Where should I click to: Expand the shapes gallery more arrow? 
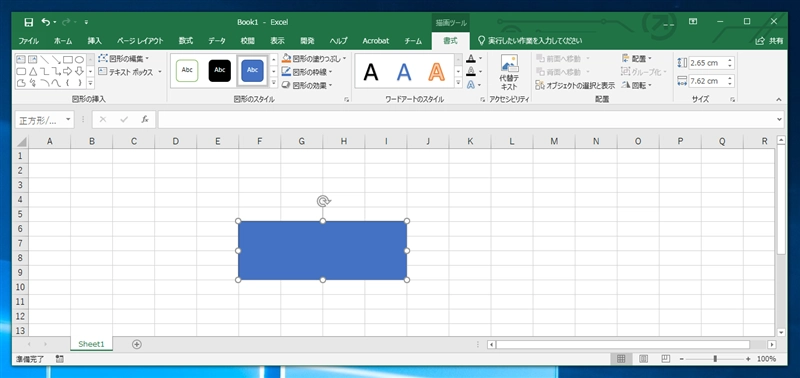(91, 83)
